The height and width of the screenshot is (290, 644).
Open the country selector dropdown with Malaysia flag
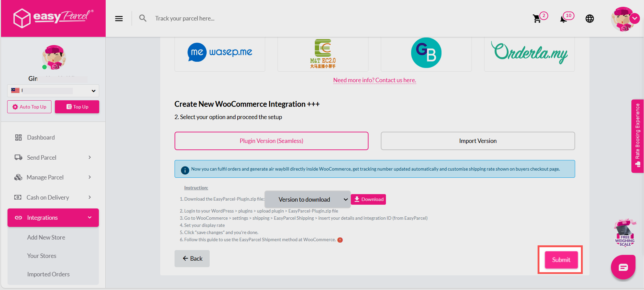[53, 91]
